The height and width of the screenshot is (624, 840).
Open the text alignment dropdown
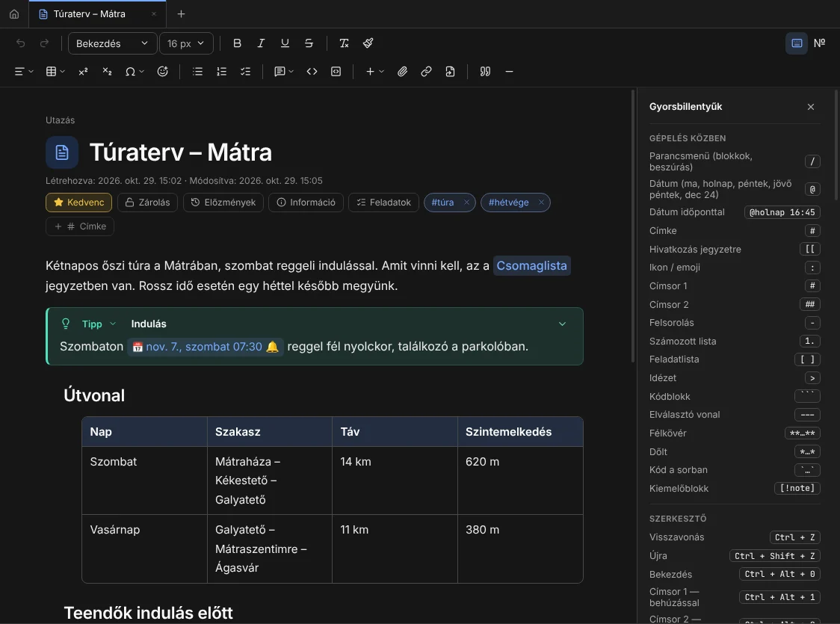point(24,72)
